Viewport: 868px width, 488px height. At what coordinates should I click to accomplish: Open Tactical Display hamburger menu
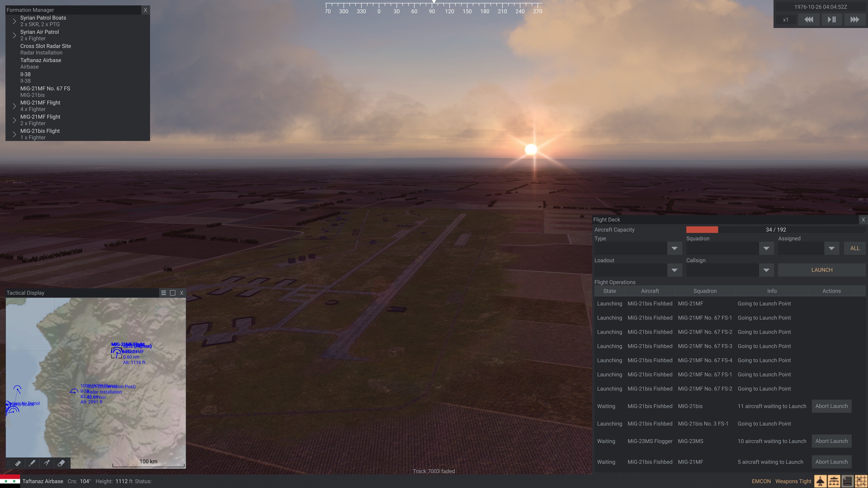163,293
